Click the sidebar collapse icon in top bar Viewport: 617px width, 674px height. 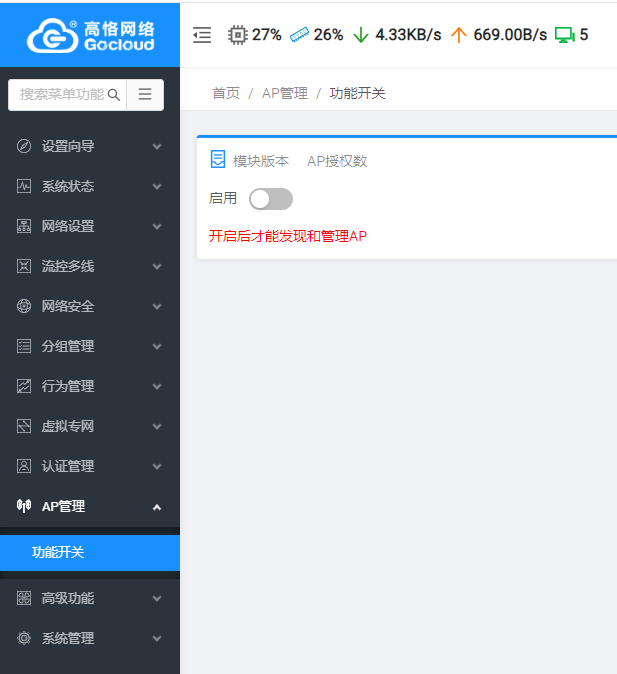202,35
